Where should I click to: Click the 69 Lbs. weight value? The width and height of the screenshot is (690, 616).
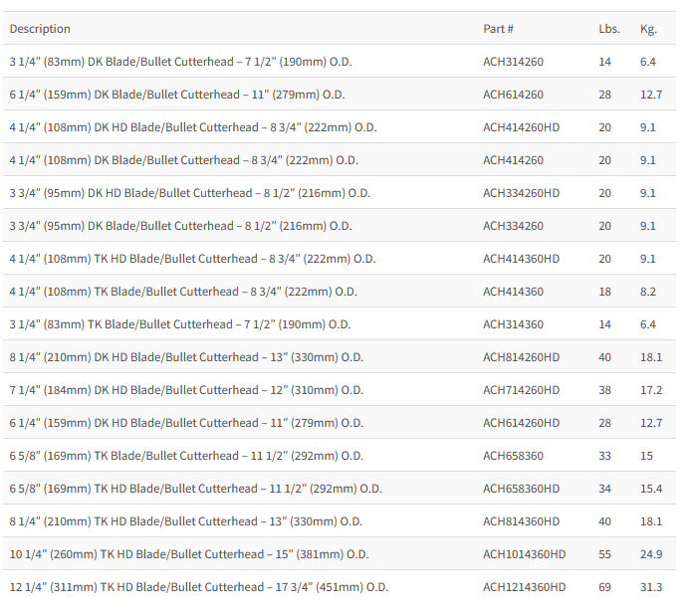605,587
